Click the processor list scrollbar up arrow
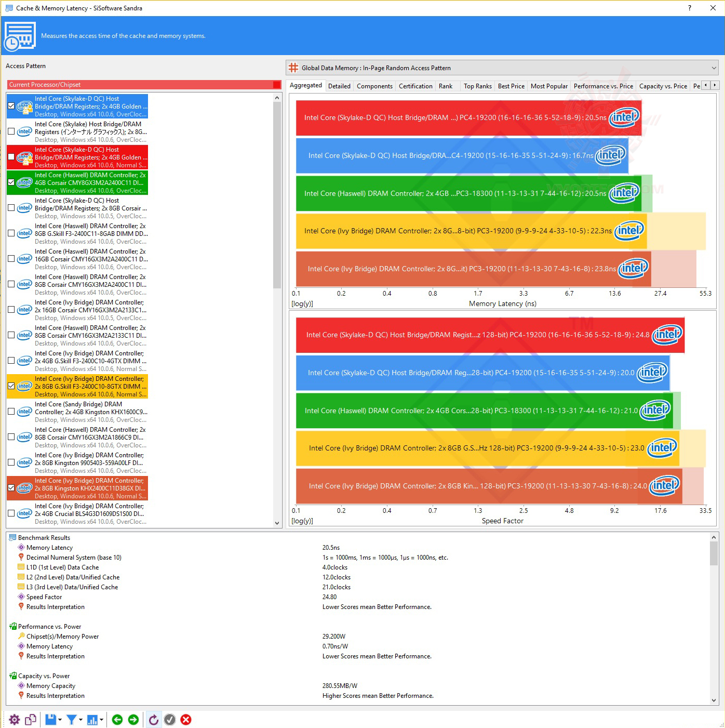The height and width of the screenshot is (728, 725). coord(277,98)
